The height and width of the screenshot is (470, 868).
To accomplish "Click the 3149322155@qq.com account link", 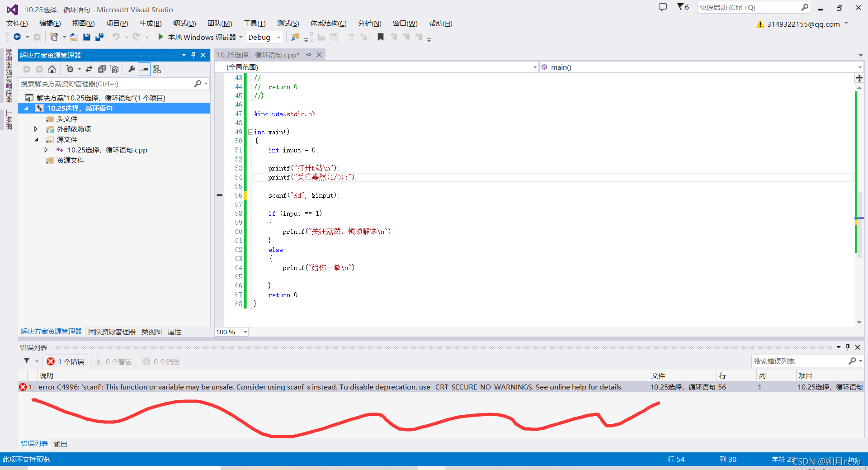I will click(803, 24).
